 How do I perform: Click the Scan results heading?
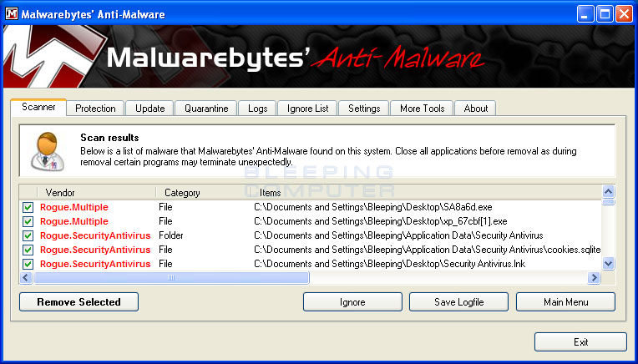coord(109,138)
